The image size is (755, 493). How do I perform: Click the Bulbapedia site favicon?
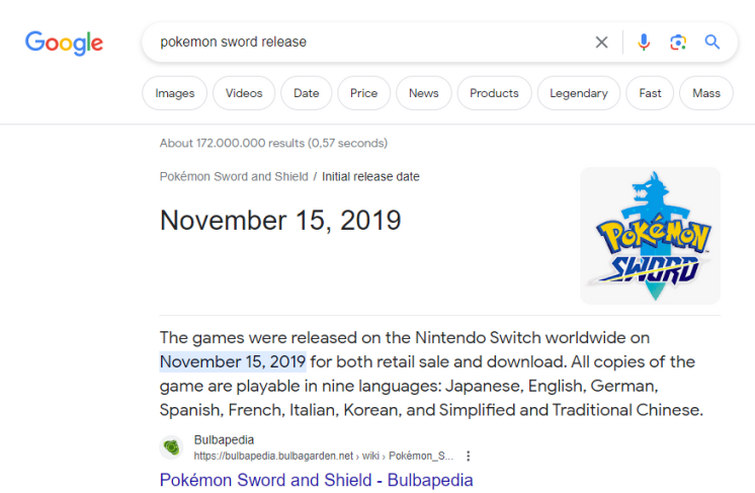coord(171,447)
